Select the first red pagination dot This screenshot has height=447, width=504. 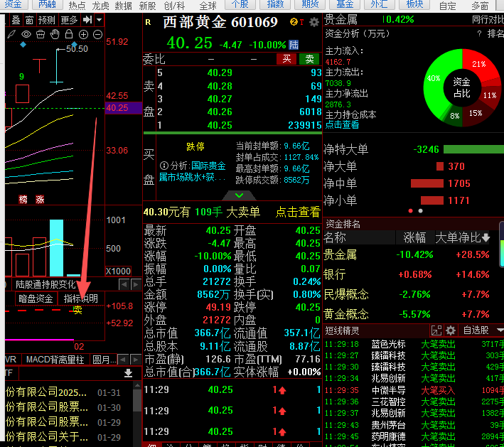pos(410,211)
